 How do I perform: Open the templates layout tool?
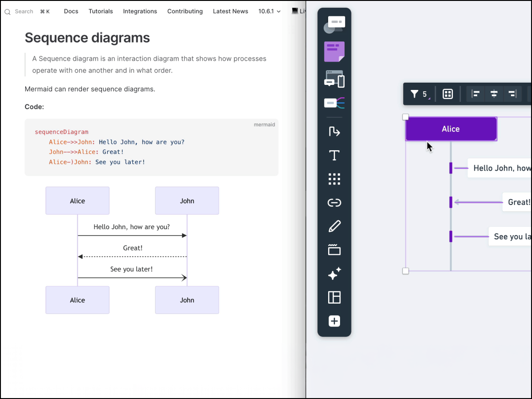tap(334, 297)
